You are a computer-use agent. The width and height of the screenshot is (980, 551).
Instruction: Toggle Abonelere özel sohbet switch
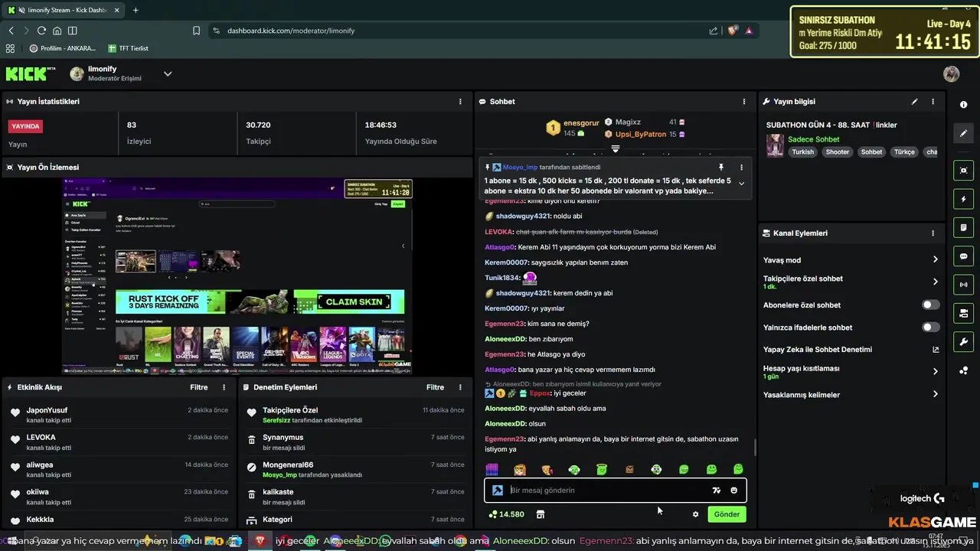click(x=930, y=305)
